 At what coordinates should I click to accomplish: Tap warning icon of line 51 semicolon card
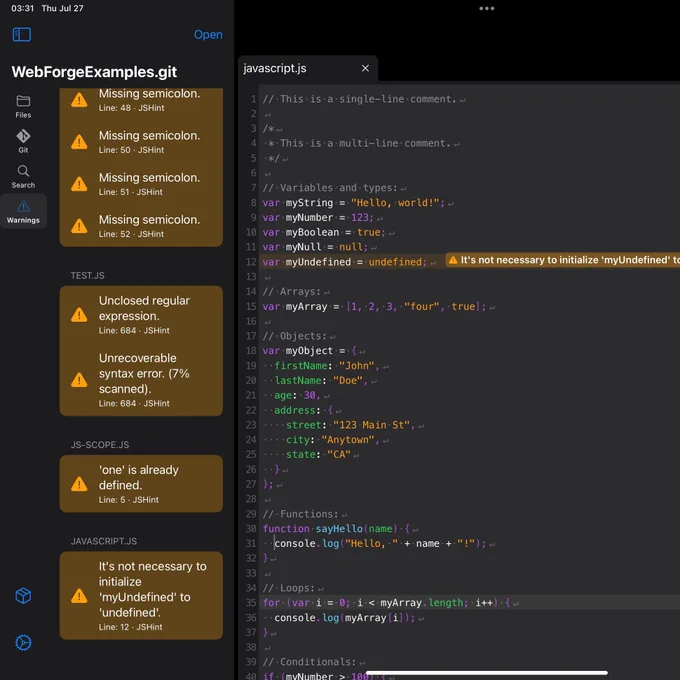click(79, 184)
